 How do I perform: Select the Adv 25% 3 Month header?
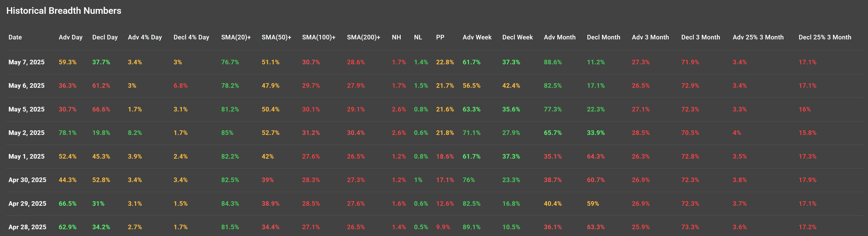758,37
